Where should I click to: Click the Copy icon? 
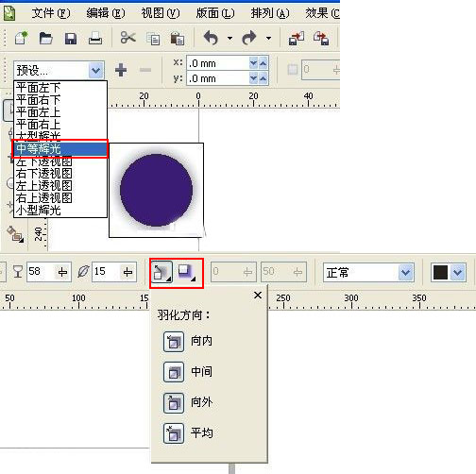coord(153,39)
